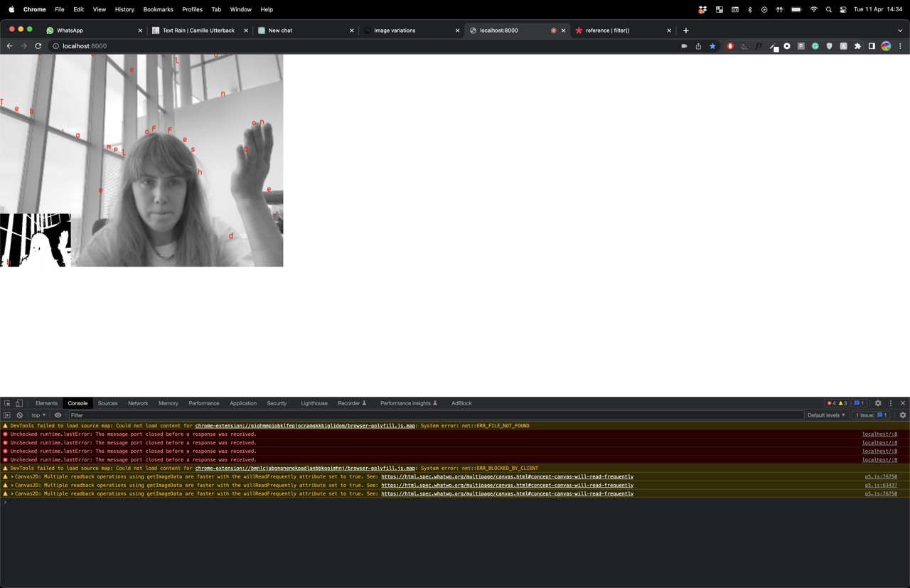Click the console Filter input field
910x588 pixels.
pos(427,415)
